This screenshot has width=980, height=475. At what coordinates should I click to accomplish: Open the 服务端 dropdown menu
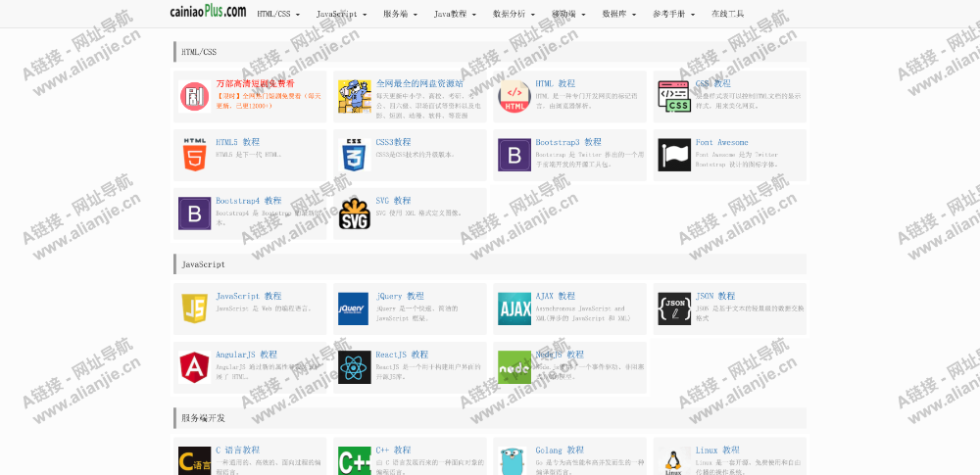tap(400, 14)
